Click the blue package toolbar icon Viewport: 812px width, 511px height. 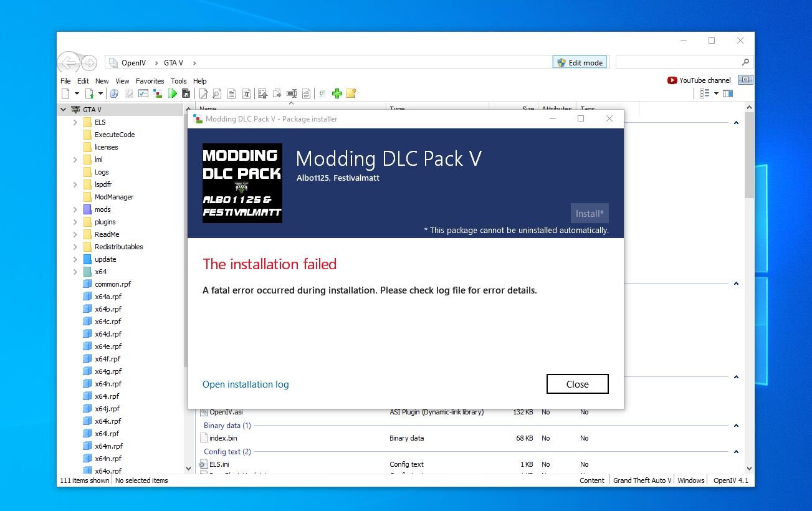pyautogui.click(x=114, y=93)
